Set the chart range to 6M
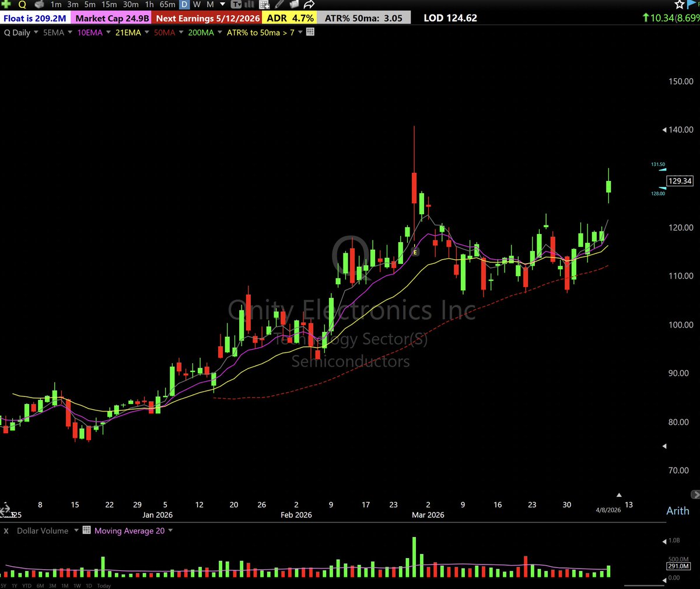 pos(40,585)
